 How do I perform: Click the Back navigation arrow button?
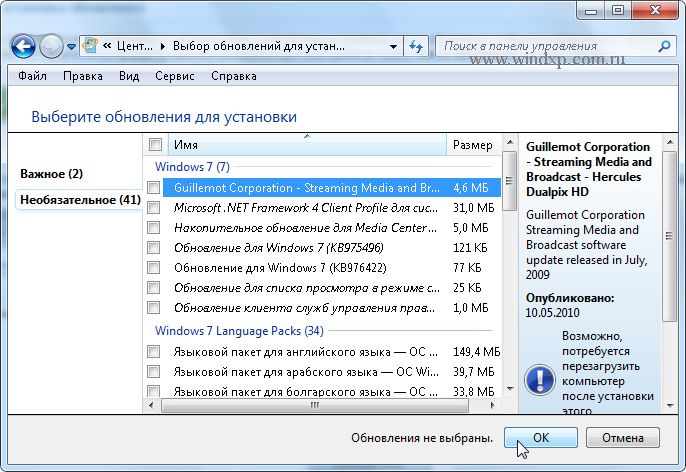tap(25, 46)
